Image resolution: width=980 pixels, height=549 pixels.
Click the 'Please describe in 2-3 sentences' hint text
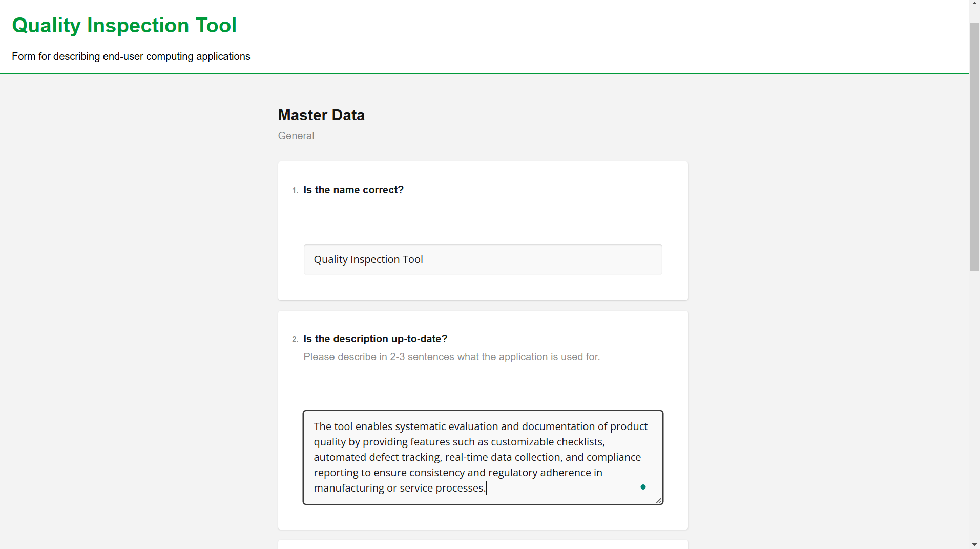[452, 357]
